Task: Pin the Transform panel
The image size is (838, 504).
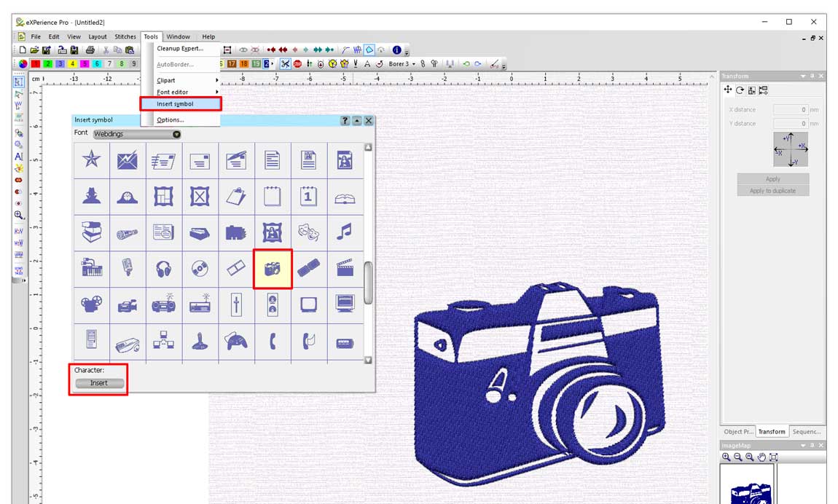Action: (812, 76)
